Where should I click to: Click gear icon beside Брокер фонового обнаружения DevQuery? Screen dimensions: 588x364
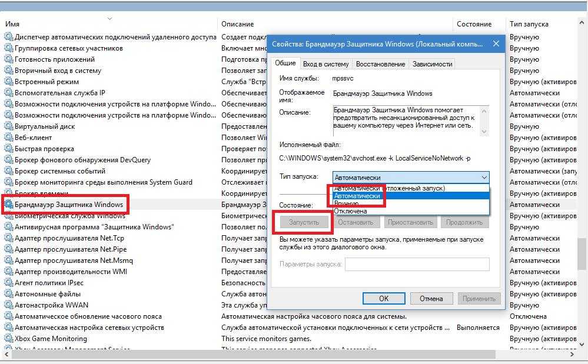tap(8, 160)
